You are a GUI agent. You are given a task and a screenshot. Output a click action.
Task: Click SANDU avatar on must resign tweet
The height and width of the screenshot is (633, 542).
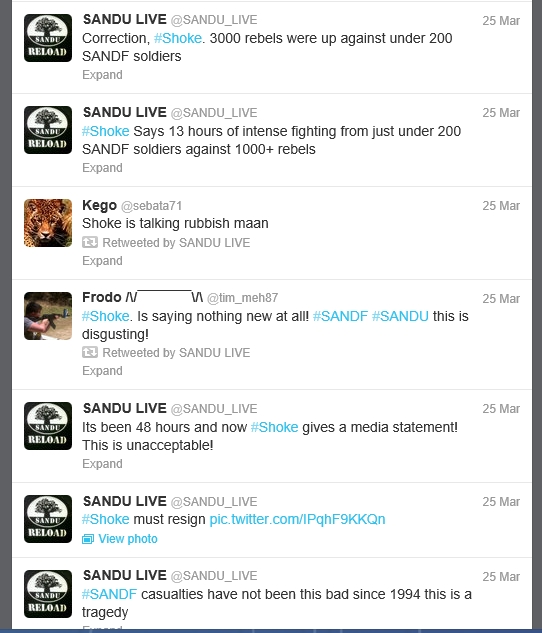tap(48, 519)
